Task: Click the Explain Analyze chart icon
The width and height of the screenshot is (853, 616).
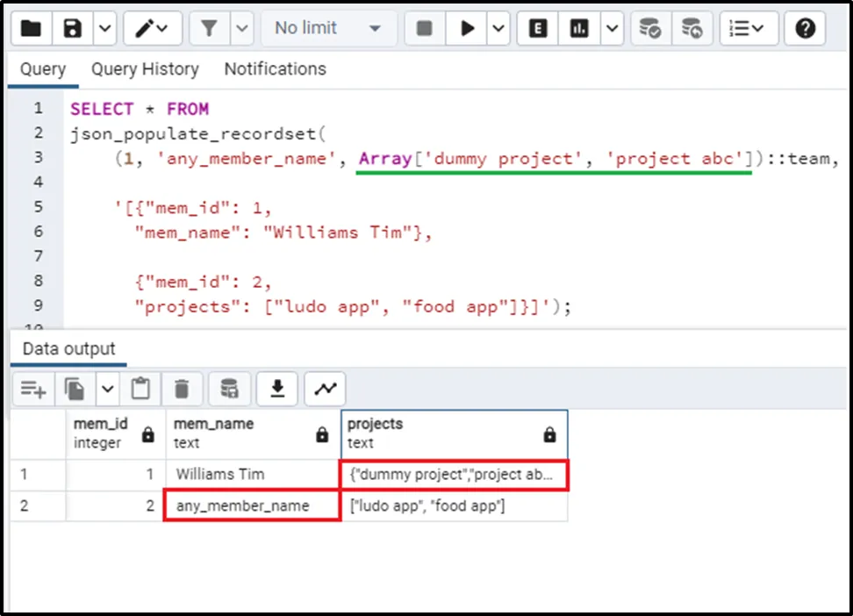Action: point(579,29)
